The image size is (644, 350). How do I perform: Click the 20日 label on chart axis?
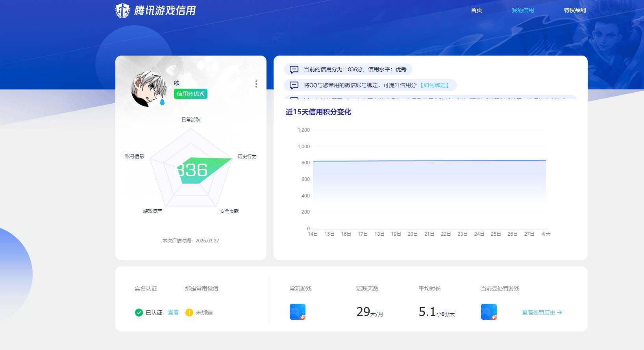click(x=413, y=234)
